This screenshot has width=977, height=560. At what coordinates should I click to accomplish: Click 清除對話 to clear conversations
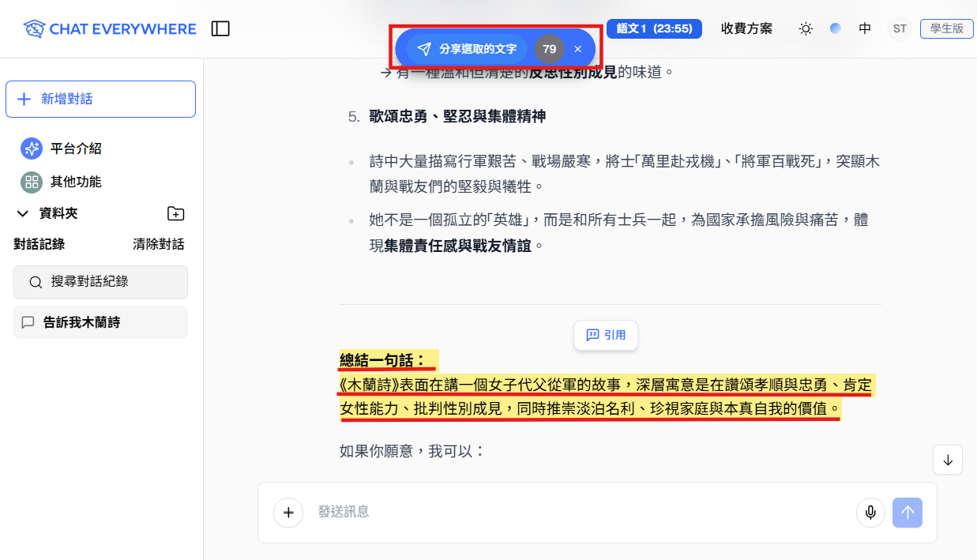coord(159,244)
